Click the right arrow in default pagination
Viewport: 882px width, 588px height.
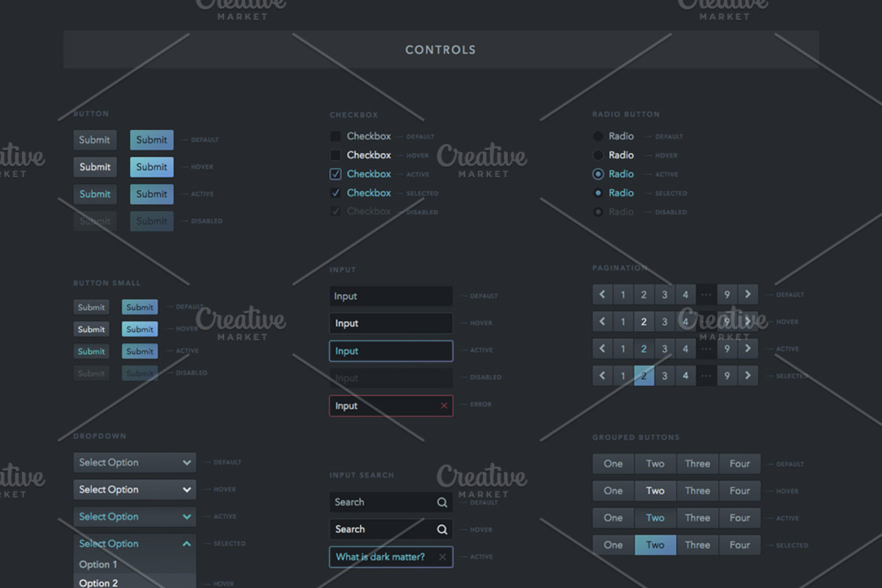coord(747,294)
